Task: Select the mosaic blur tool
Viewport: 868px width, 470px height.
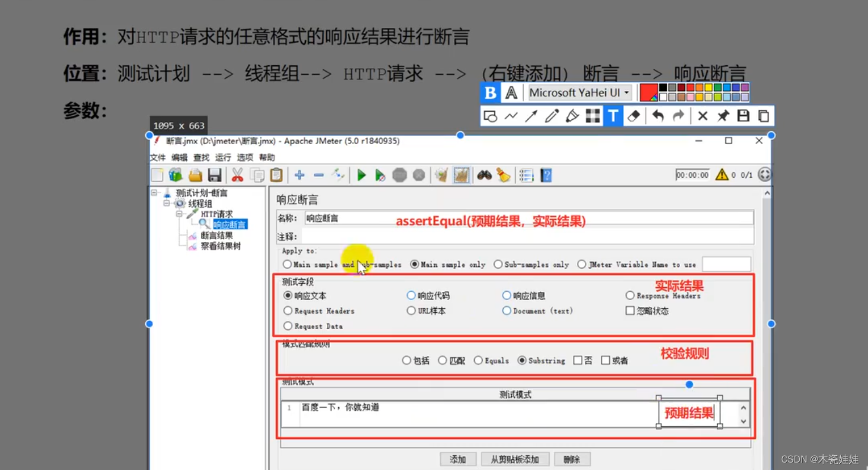Action: 592,116
